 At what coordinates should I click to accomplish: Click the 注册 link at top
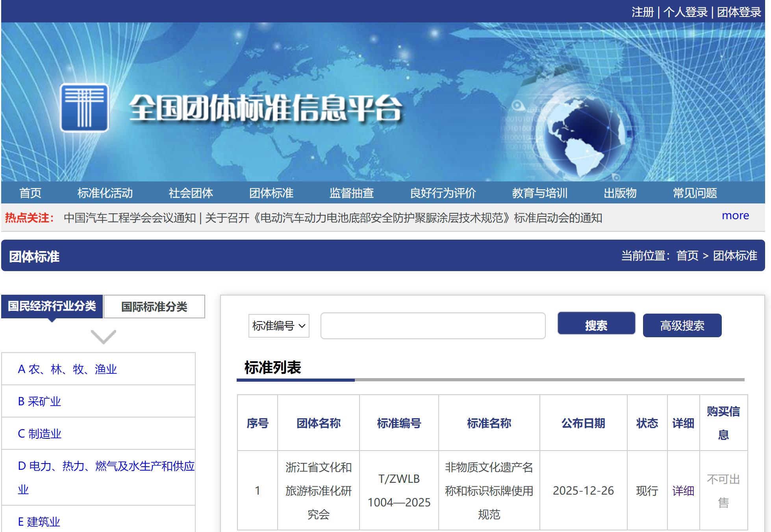click(642, 12)
